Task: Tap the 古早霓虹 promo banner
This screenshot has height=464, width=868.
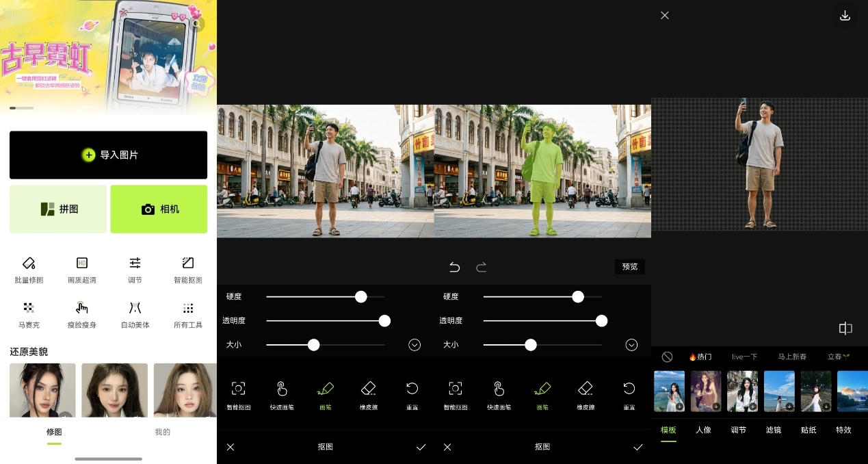Action: 108,56
